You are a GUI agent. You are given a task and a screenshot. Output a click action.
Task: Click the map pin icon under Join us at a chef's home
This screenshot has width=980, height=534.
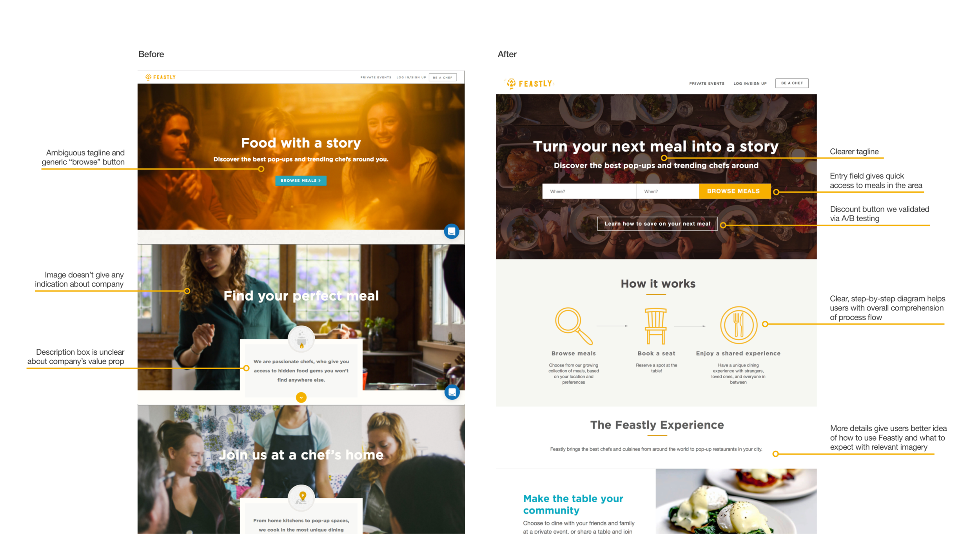(301, 498)
